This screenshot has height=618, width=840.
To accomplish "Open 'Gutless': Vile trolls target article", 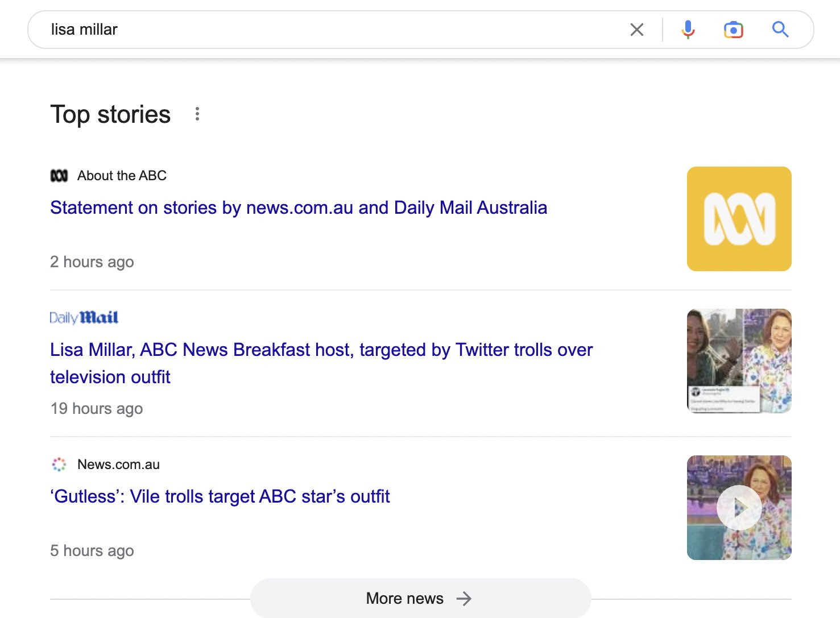I will [x=220, y=496].
